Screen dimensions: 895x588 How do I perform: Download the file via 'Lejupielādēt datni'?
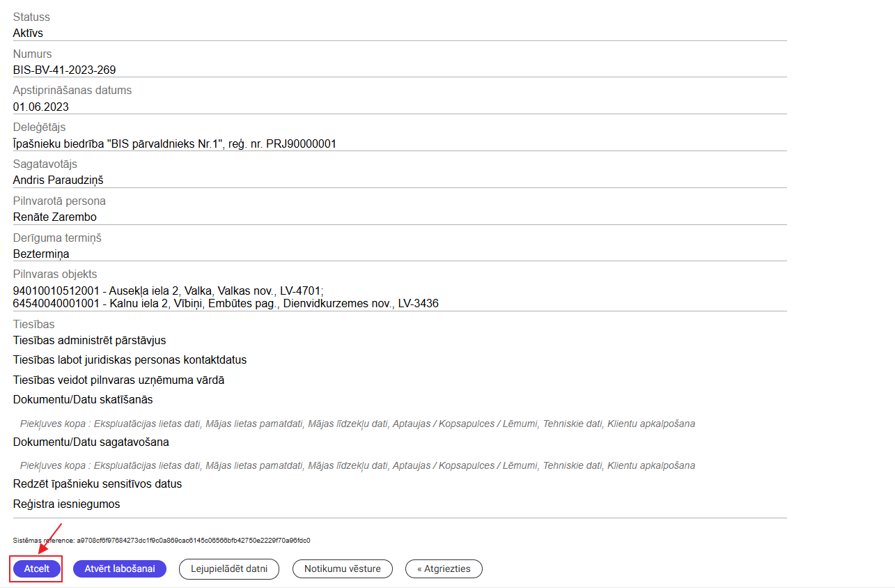229,568
